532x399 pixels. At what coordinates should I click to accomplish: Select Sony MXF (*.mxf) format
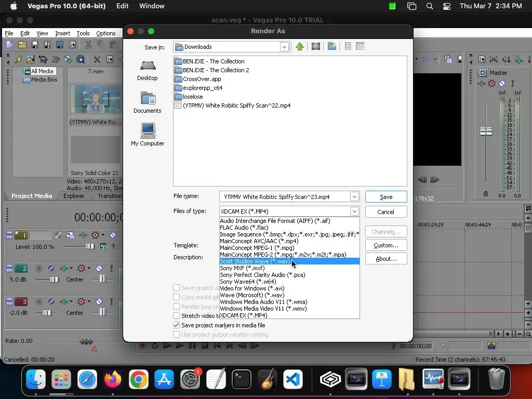(289, 268)
